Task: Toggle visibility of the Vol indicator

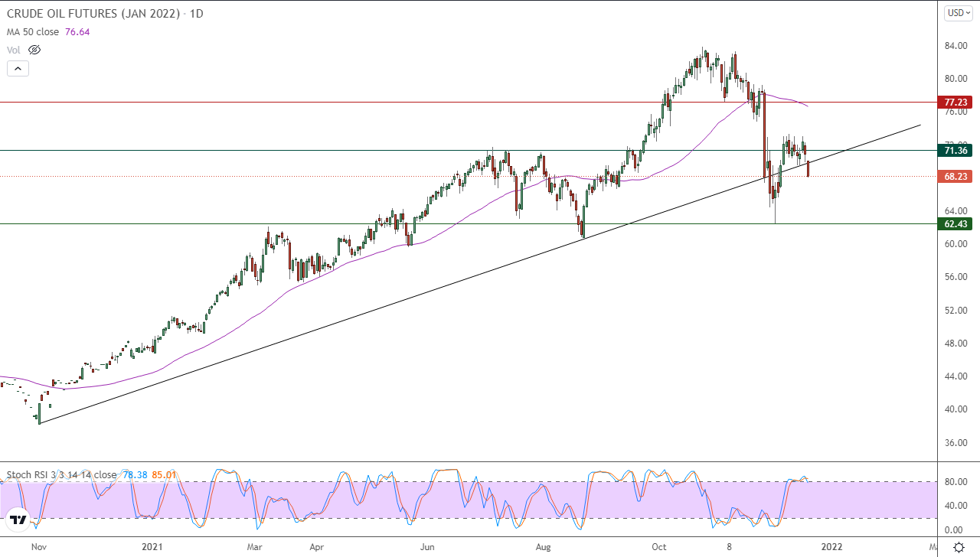Action: pyautogui.click(x=34, y=50)
